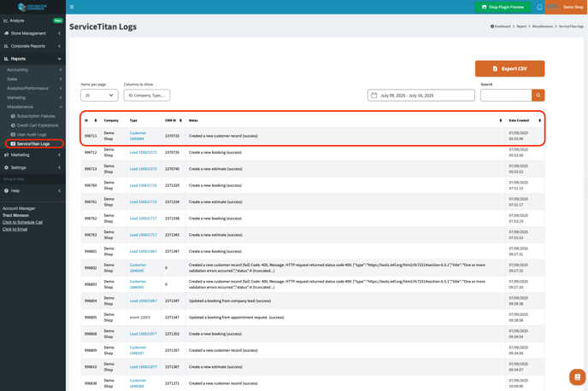Expand the Sales submenu
The width and height of the screenshot is (588, 391).
pyautogui.click(x=32, y=79)
